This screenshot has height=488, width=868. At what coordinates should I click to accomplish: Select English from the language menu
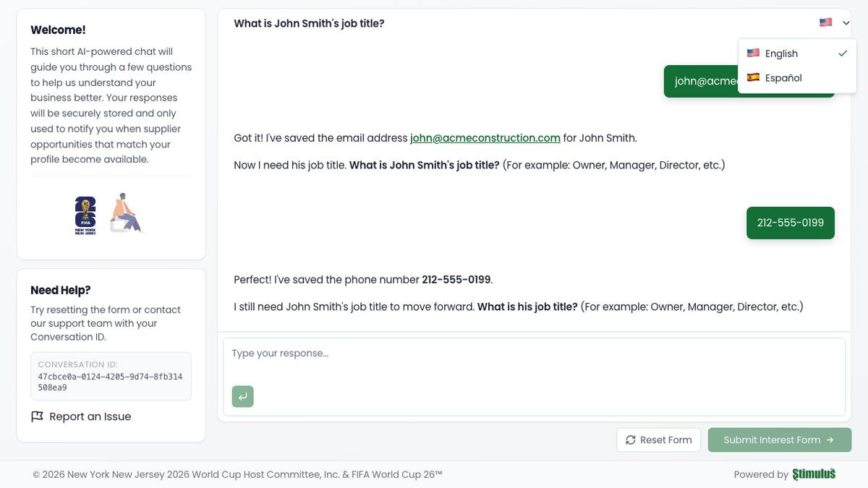[781, 53]
